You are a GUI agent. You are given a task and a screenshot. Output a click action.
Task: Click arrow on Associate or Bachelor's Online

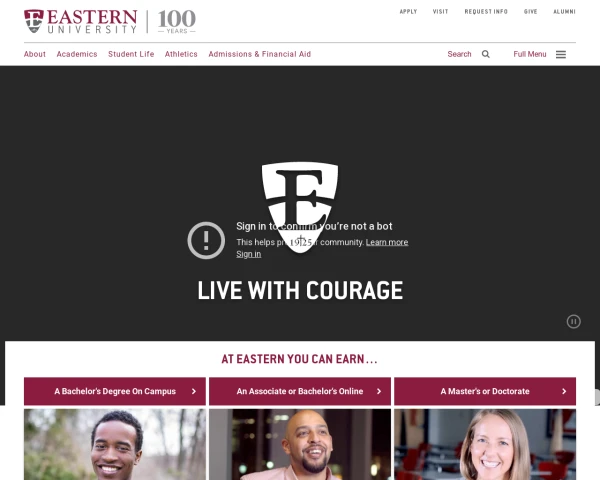[379, 391]
